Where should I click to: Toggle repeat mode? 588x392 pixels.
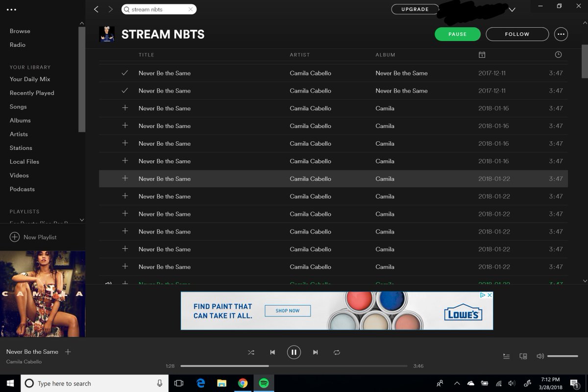(x=337, y=352)
